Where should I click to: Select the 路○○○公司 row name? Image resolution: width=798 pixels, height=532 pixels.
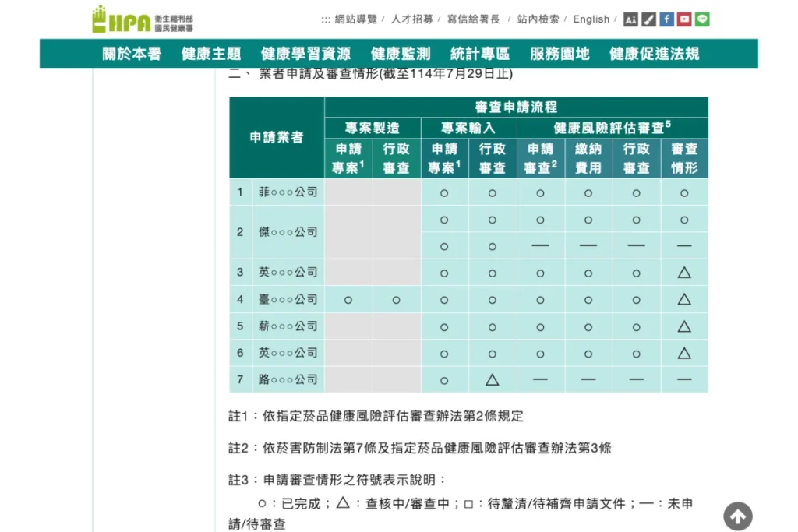(x=288, y=379)
